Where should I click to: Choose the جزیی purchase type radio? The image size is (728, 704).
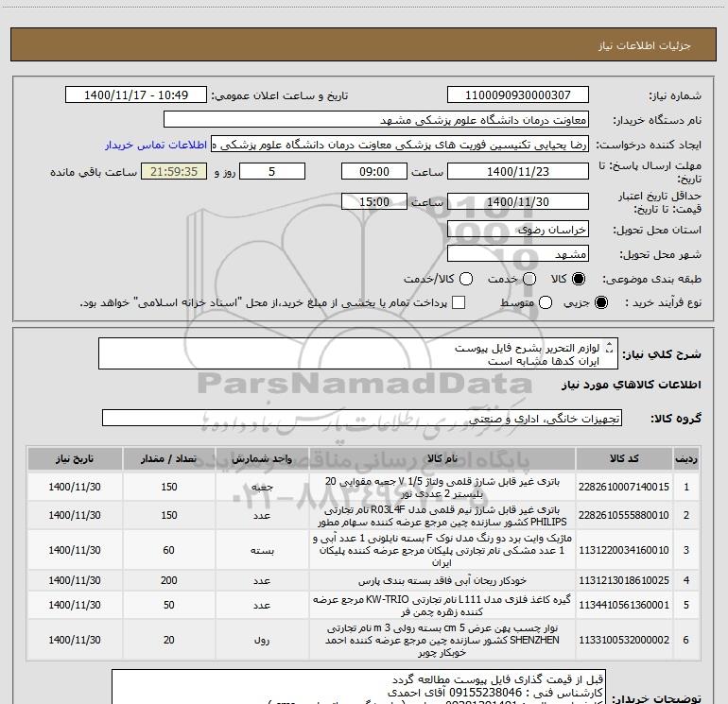point(600,302)
